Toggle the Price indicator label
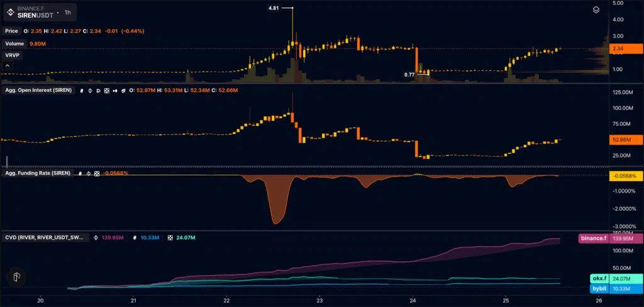644x307 pixels. (x=11, y=30)
